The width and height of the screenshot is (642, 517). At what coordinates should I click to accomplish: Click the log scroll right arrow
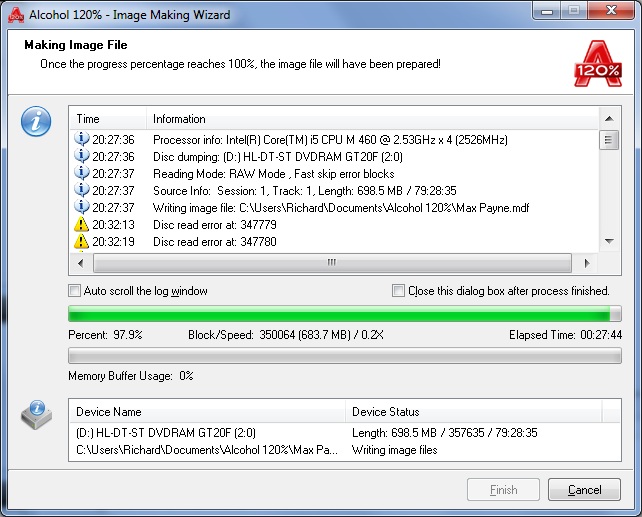[x=587, y=263]
